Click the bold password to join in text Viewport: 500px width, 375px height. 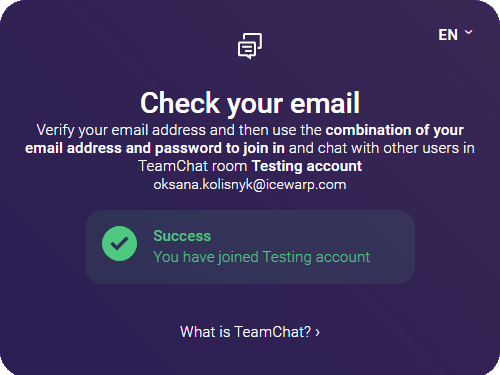(x=220, y=148)
